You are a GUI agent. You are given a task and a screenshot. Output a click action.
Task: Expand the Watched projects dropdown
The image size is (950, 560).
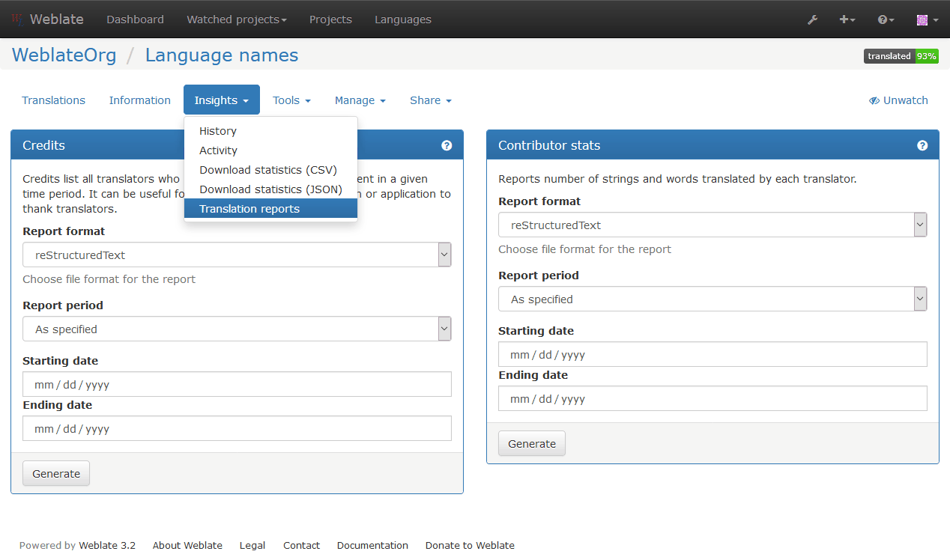237,19
